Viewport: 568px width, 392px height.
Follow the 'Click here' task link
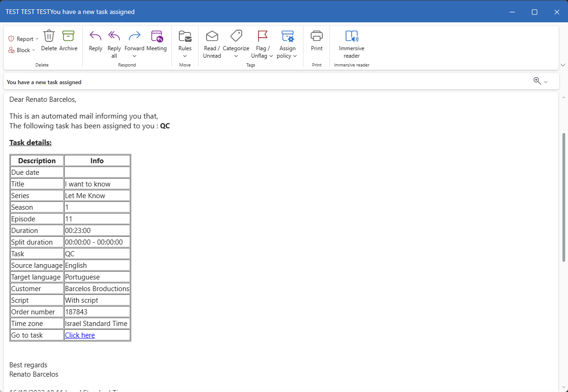tap(80, 335)
